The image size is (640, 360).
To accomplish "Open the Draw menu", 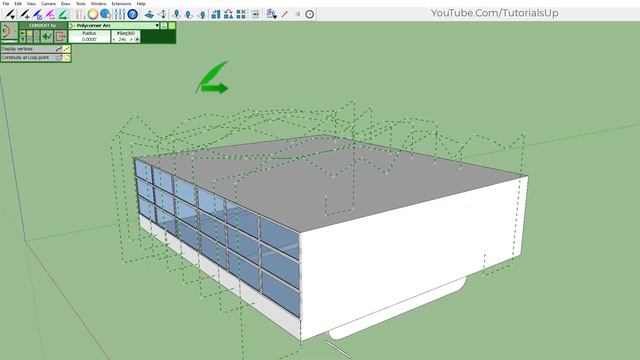I will (x=65, y=3).
